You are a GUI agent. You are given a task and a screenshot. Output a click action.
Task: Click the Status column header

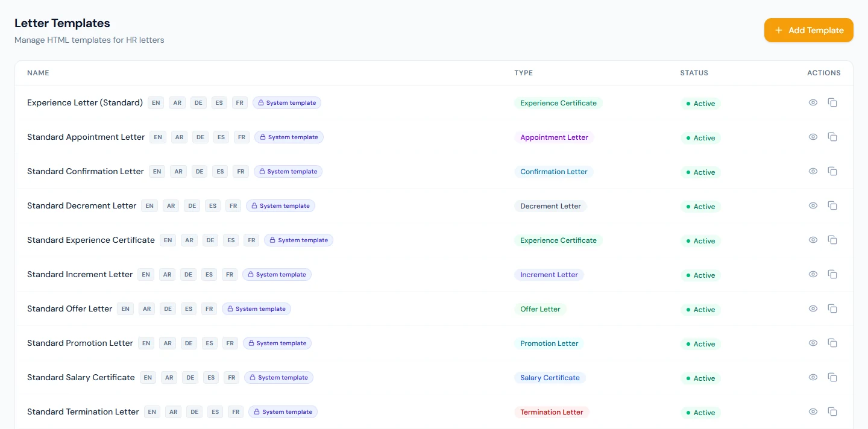[694, 73]
